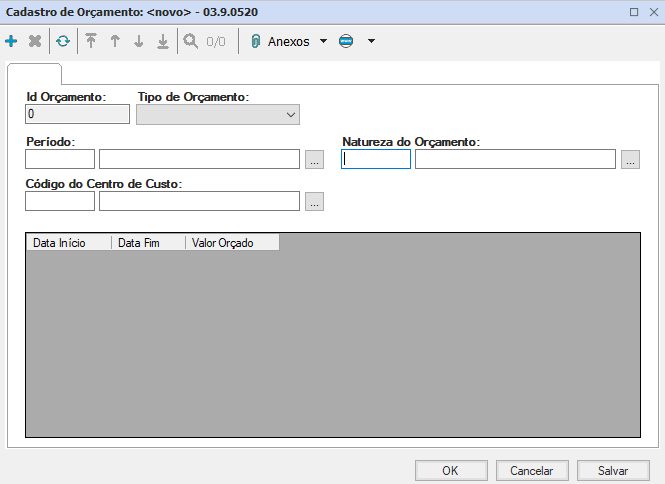Expand the arrow beside the blue round icon
This screenshot has width=665, height=484.
click(x=371, y=42)
